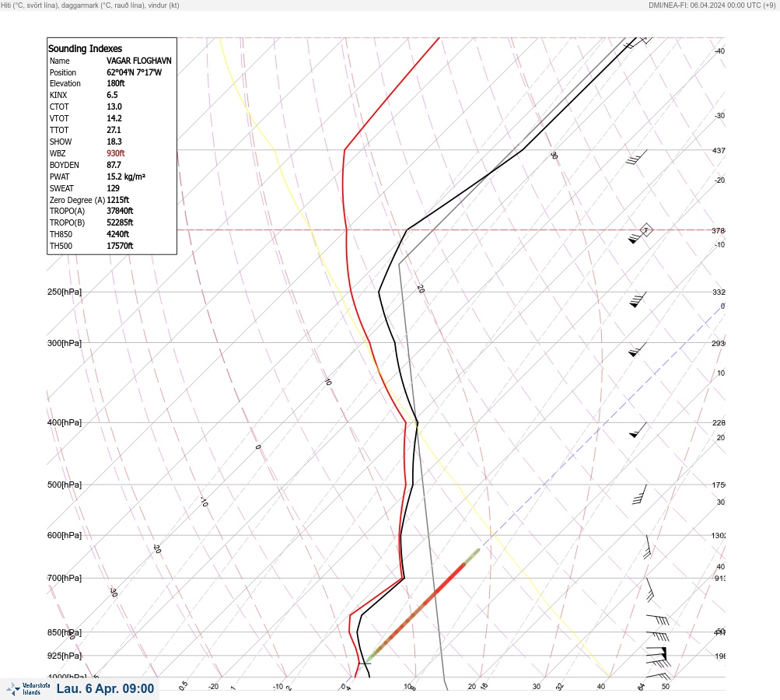
Task: Select the Zero Degree (A) value 1215ft
Action: pyautogui.click(x=118, y=200)
